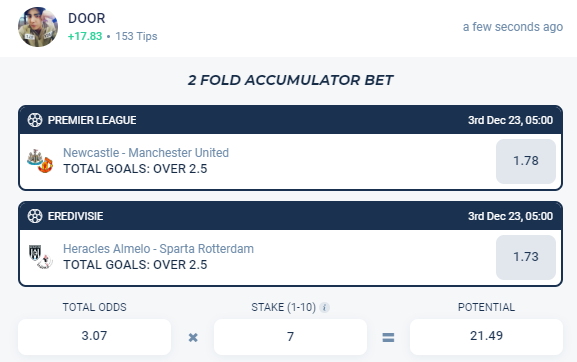Select the 1.78 odds button
The width and height of the screenshot is (577, 362).
[x=526, y=161]
